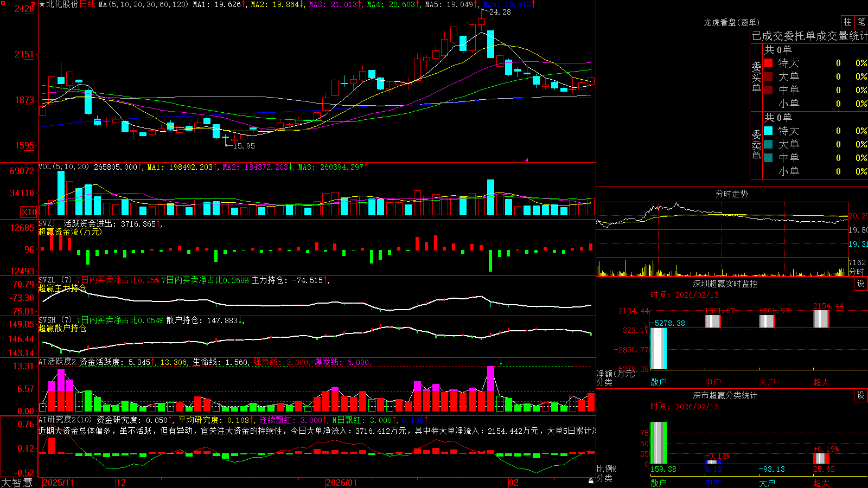Click the 2025/11 date on timeline
Image resolution: width=868 pixels, height=488 pixels.
pos(58,483)
